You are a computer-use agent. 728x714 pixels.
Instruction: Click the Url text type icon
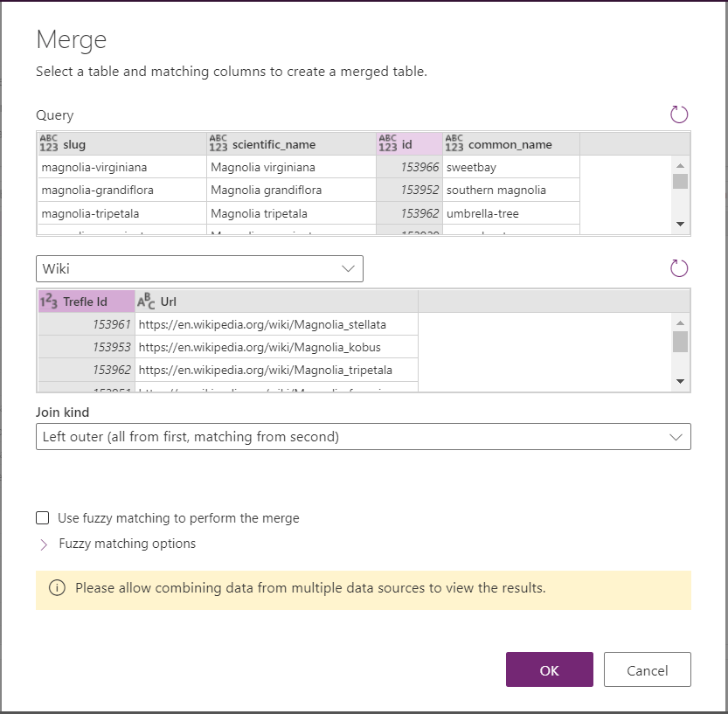point(147,302)
